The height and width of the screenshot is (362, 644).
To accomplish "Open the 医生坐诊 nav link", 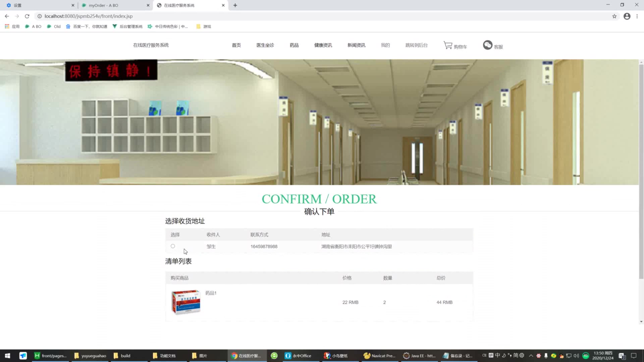I will pos(265,45).
